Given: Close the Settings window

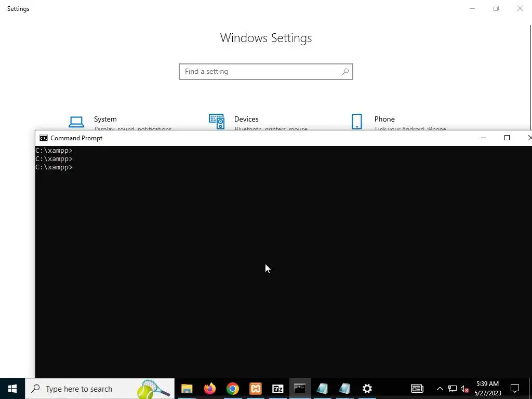Looking at the screenshot, I should (520, 8).
